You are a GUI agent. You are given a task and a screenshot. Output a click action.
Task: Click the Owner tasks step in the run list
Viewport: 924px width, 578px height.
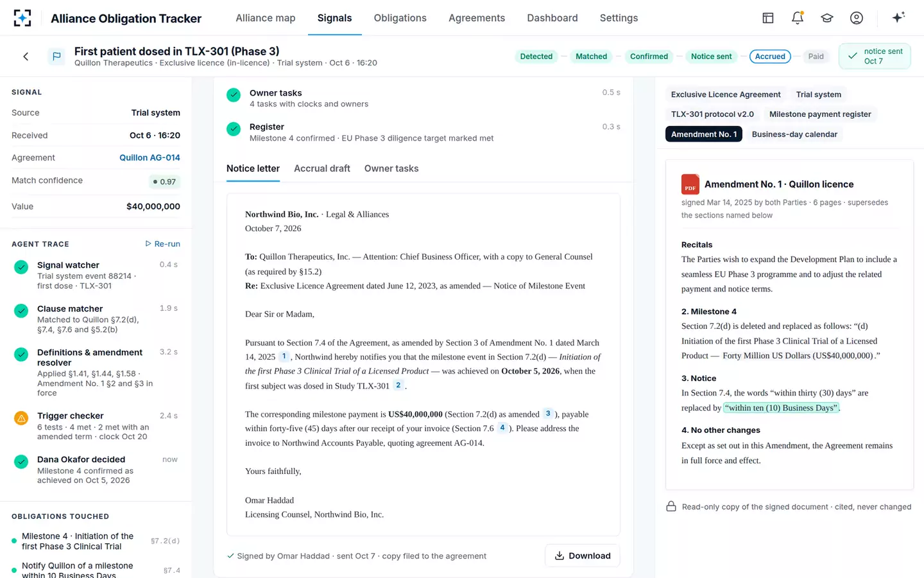tap(424, 98)
